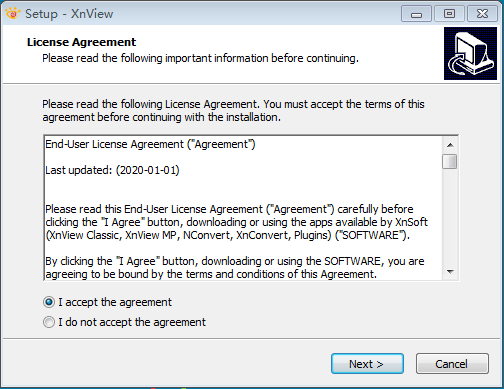Select the 'I accept the agreement' radio button
The height and width of the screenshot is (389, 504).
tap(49, 302)
